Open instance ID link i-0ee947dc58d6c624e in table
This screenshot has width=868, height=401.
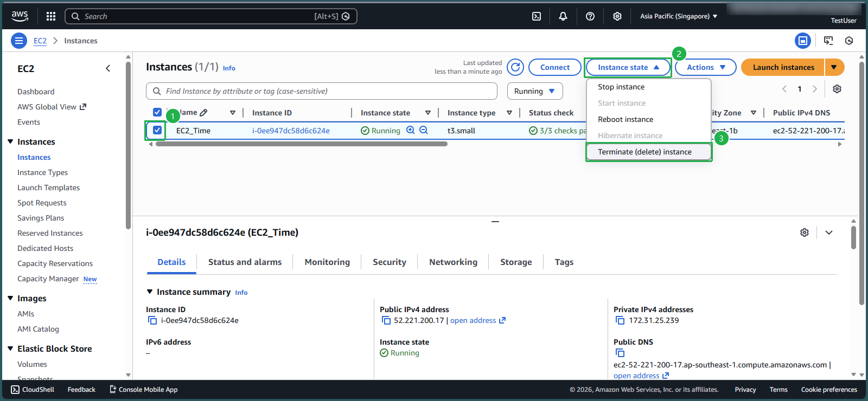(x=291, y=131)
